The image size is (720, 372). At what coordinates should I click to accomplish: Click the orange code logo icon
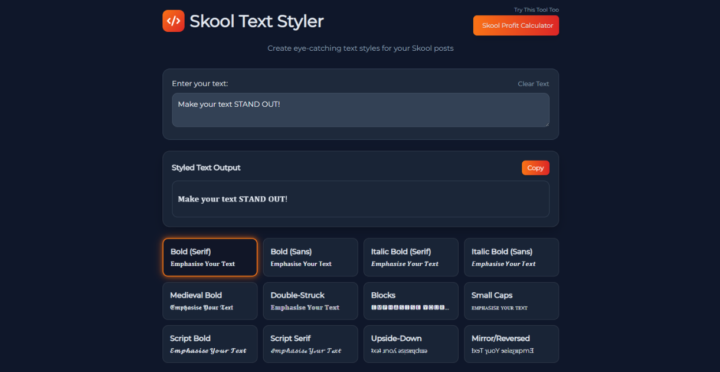(x=173, y=21)
